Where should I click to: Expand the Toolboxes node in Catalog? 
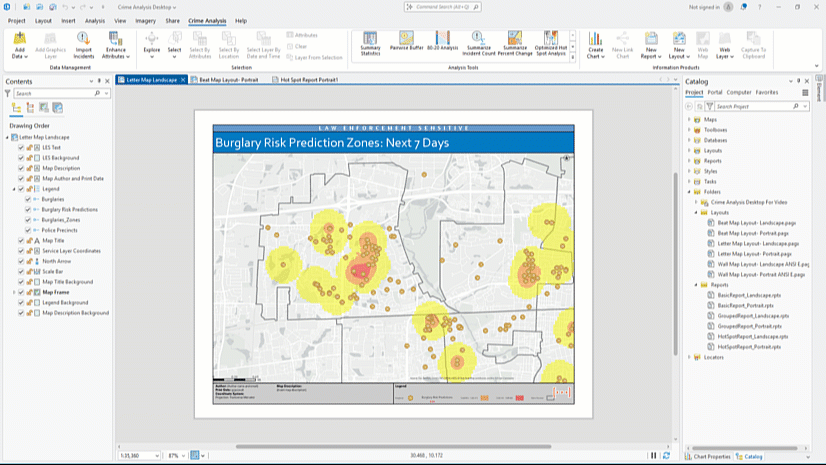[x=689, y=130]
